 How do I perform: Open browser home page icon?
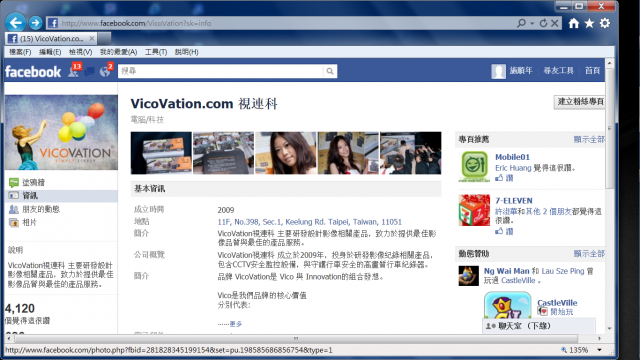(x=573, y=23)
